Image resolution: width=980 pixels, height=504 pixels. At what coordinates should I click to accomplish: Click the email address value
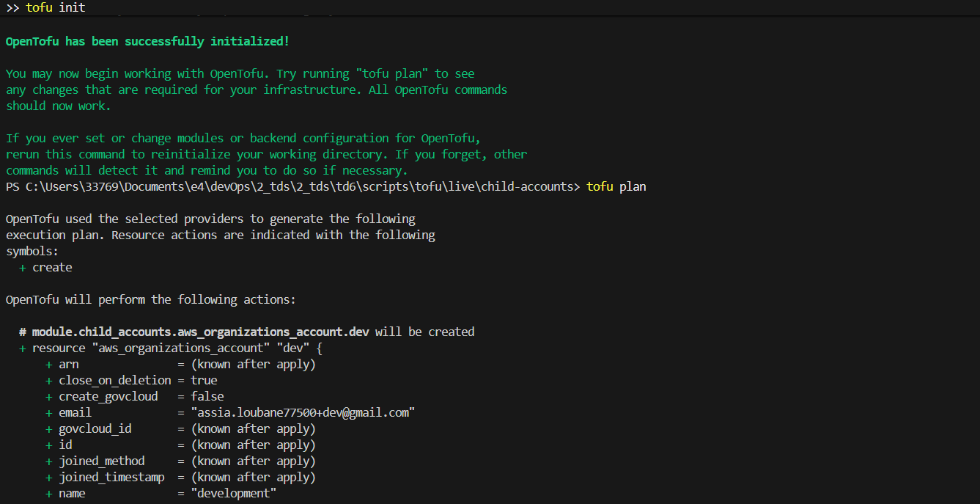303,412
